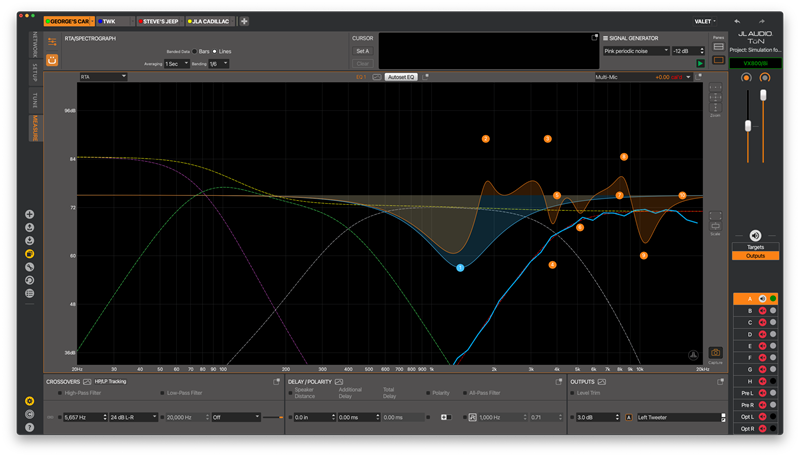This screenshot has height=457, width=800.
Task: Choose the split panes layout icon
Action: 718,47
